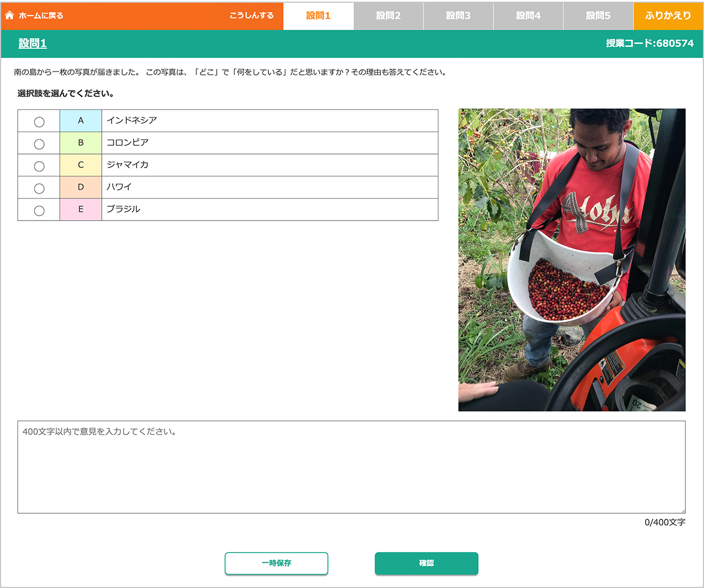
Task: Select ハワイ as the answer
Action: (39, 188)
